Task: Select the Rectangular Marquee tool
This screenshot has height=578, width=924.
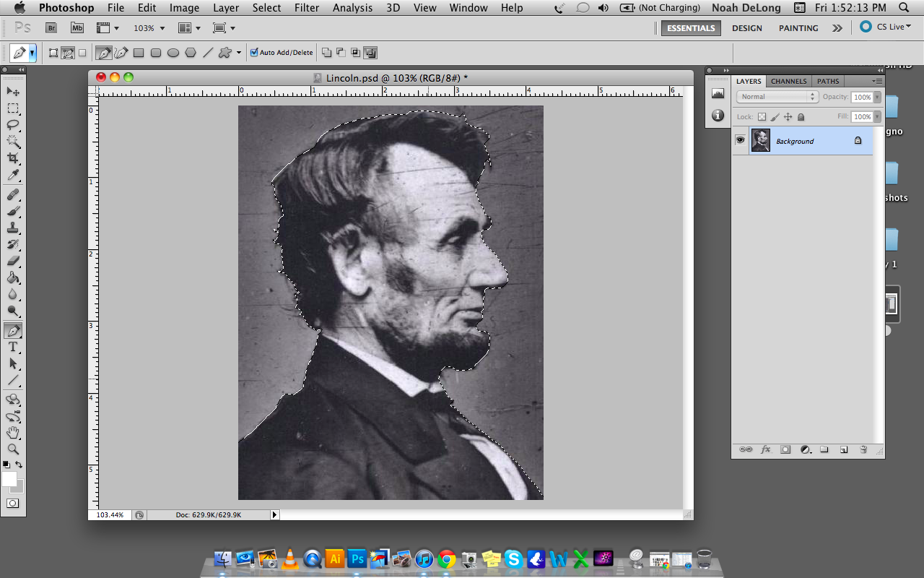Action: [13, 108]
